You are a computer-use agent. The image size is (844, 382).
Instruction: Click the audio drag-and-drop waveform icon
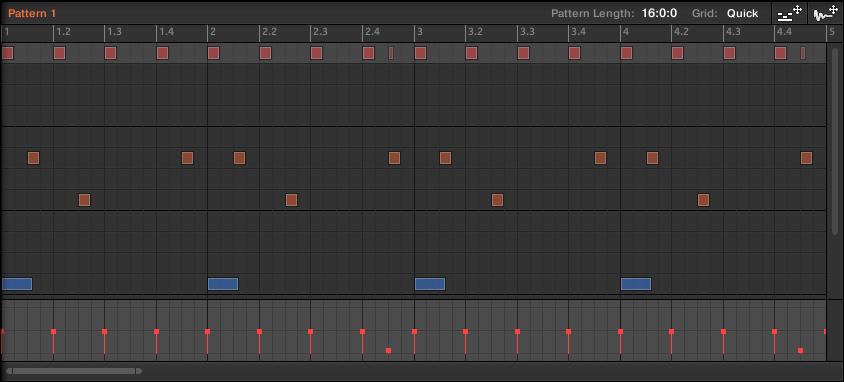coord(826,13)
